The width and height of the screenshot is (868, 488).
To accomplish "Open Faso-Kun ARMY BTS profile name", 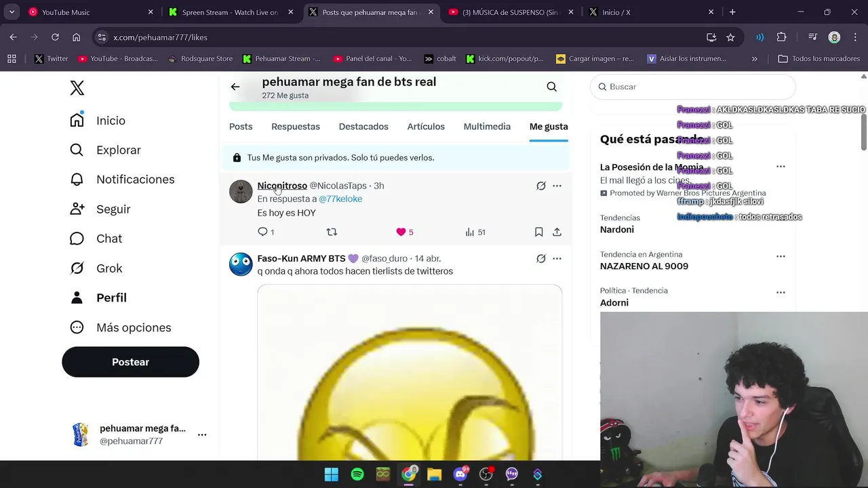I will [x=308, y=259].
